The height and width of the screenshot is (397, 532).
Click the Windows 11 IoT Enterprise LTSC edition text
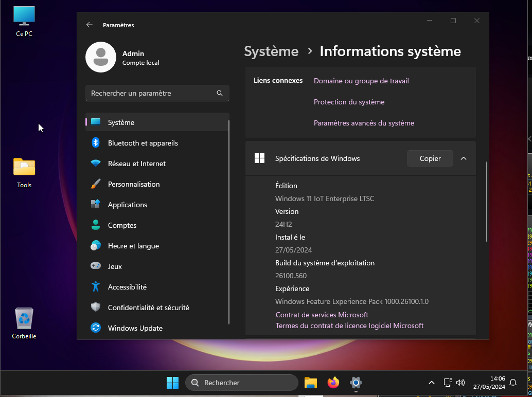point(325,199)
